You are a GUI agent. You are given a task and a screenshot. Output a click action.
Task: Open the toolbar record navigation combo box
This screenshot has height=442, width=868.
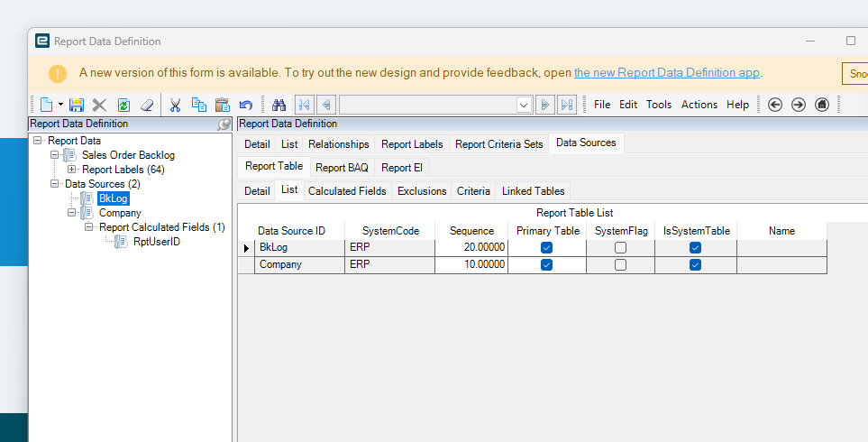tap(436, 105)
